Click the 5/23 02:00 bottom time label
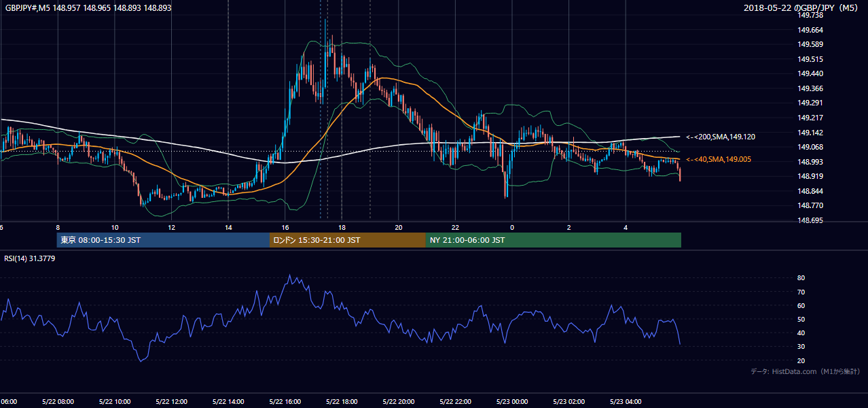868x408 pixels. click(x=569, y=402)
